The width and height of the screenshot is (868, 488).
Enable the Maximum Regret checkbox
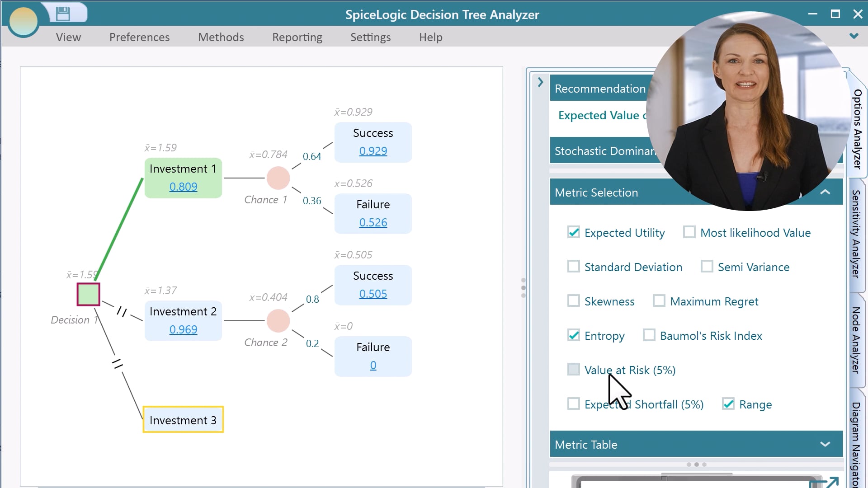[659, 301]
